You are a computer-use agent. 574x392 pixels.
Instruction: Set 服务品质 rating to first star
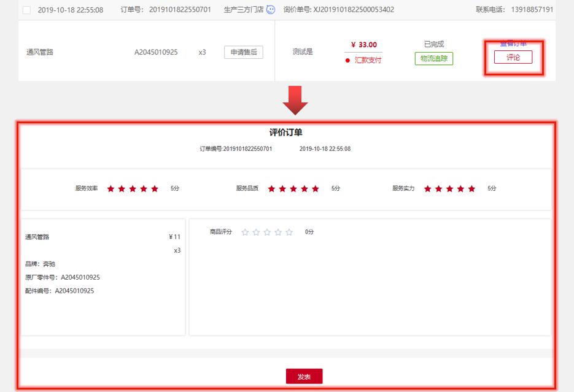271,189
